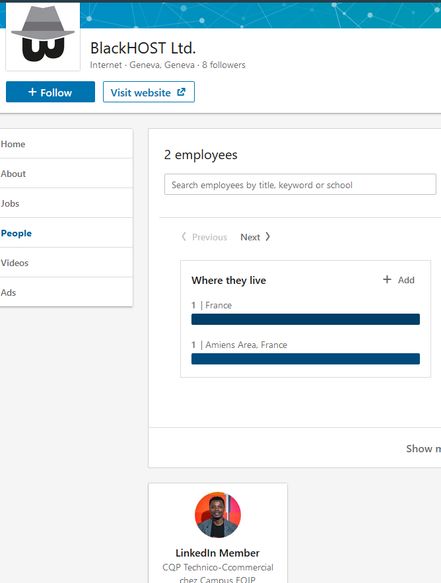Add a location in Where they live

pyautogui.click(x=399, y=280)
